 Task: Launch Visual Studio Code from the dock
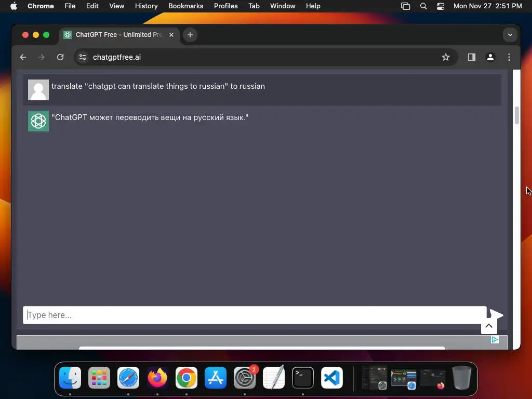point(332,378)
